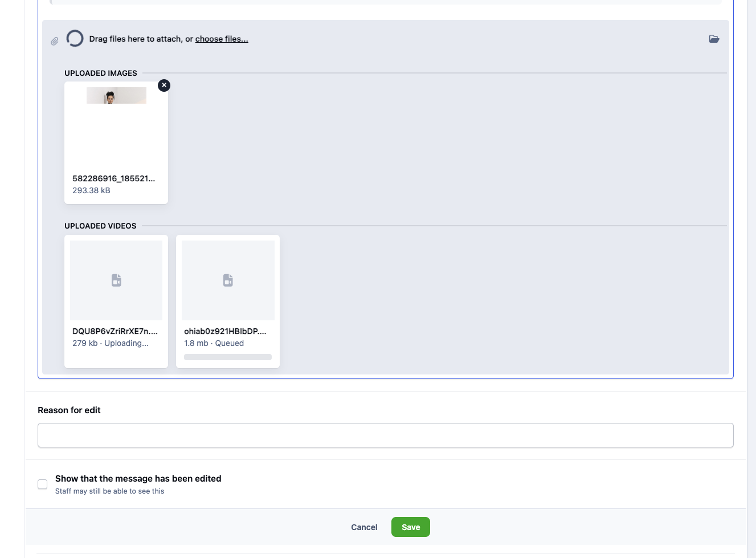Click the upload loading spinner icon

(75, 39)
